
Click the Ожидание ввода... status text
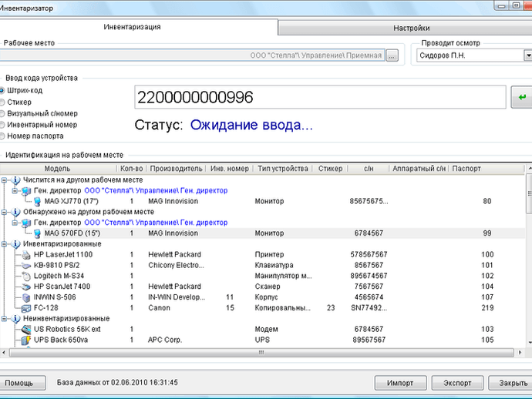tap(251, 125)
